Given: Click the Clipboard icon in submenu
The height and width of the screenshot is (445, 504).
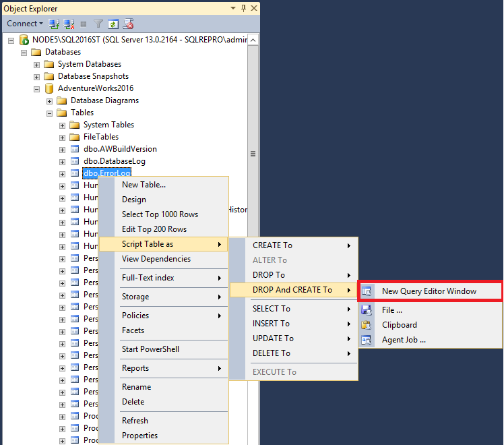Looking at the screenshot, I should (x=367, y=325).
